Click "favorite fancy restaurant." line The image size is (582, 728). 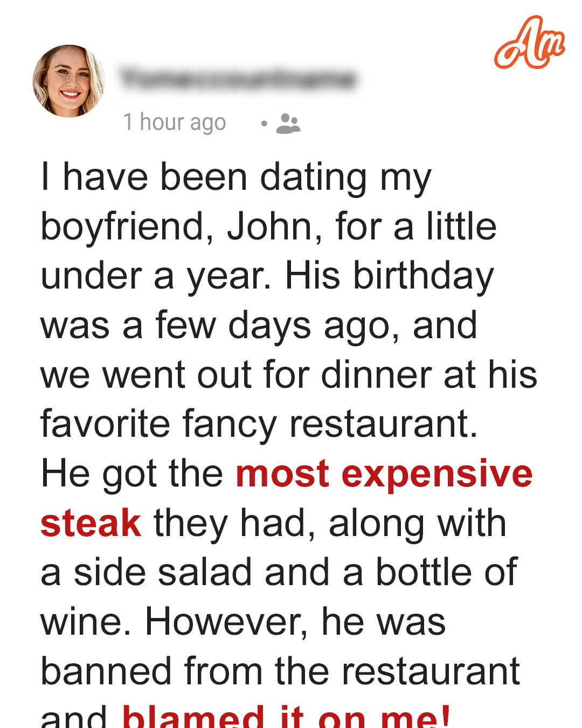tap(259, 424)
